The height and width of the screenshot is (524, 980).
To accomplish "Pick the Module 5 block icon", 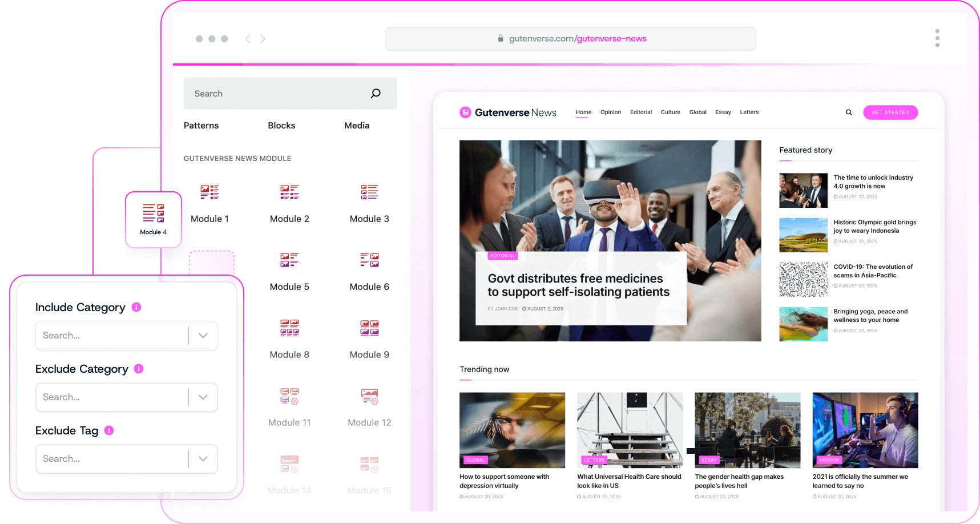I will coord(289,260).
